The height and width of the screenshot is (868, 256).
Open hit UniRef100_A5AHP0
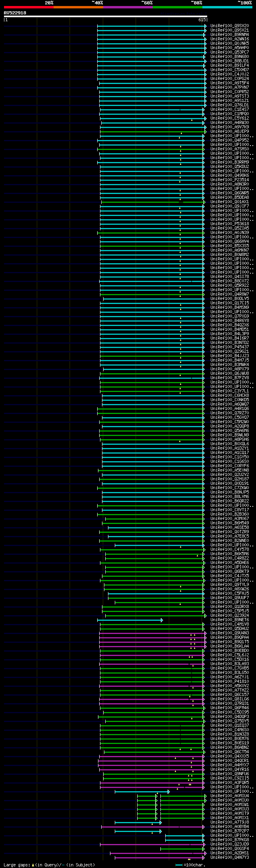click(x=230, y=48)
